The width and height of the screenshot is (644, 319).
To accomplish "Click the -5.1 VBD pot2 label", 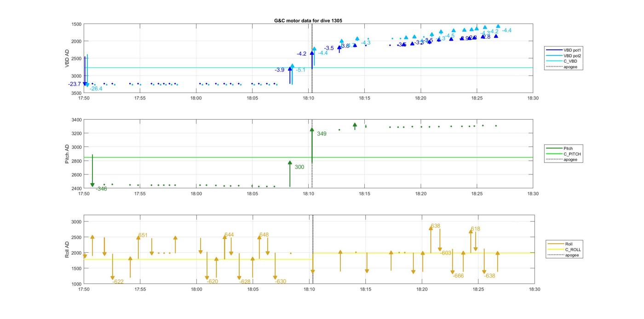I will coord(300,70).
